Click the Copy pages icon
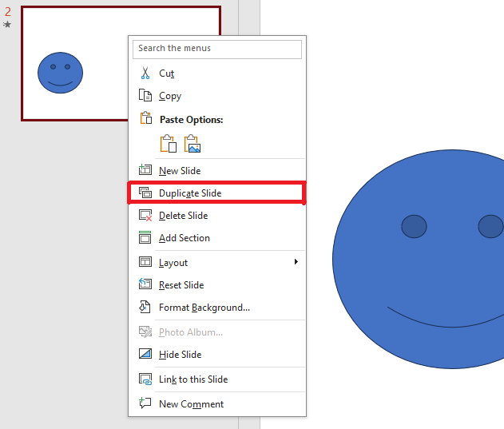Screen dimensions: 504x429 click(145, 96)
